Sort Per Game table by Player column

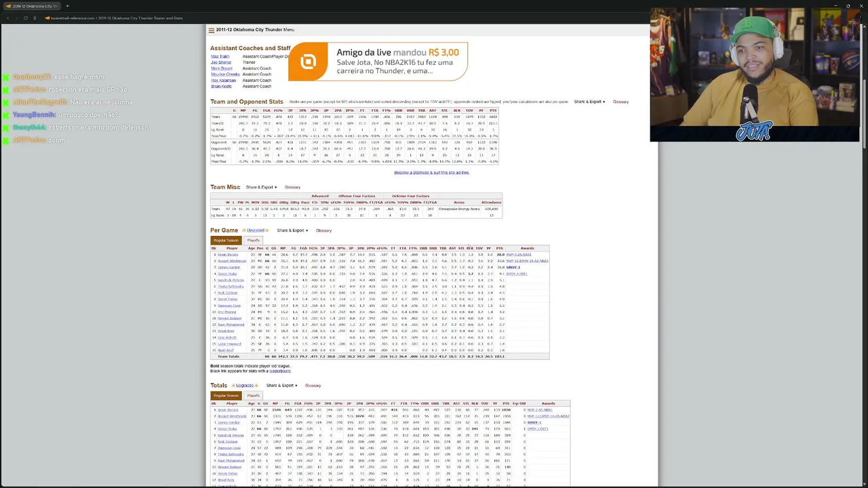232,248
